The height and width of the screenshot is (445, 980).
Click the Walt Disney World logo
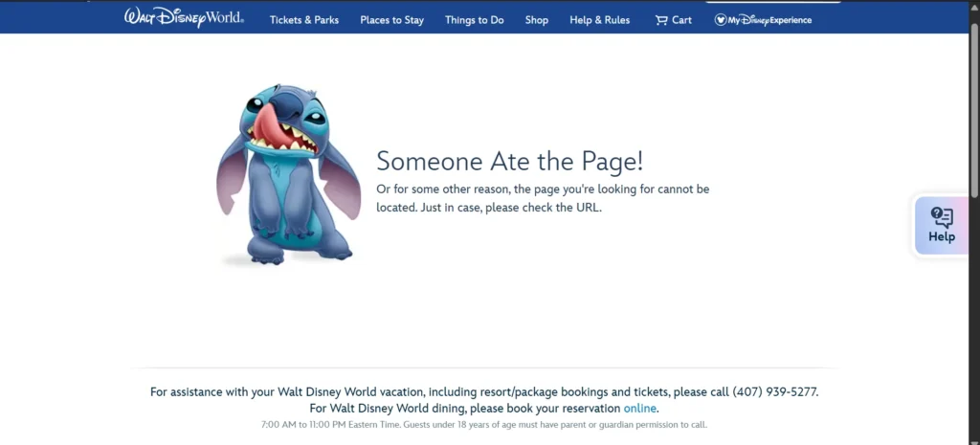tap(185, 17)
